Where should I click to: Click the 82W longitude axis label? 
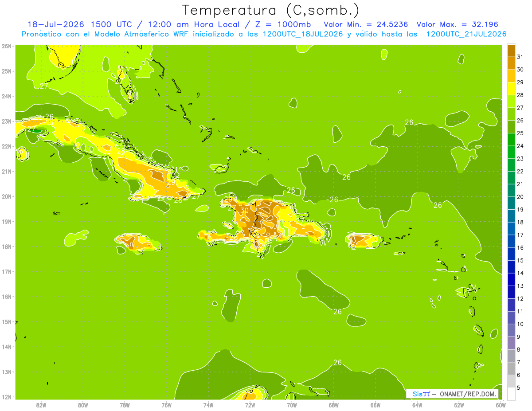click(x=41, y=405)
